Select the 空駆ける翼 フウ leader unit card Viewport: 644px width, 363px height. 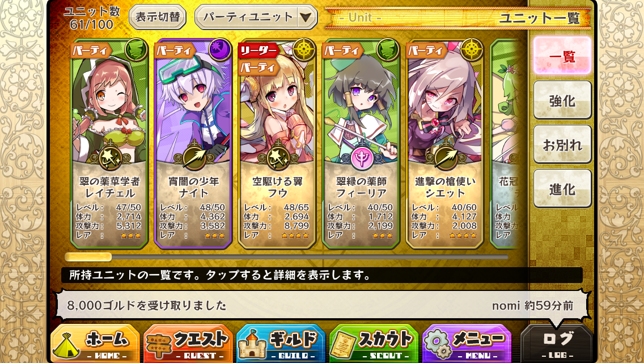277,144
